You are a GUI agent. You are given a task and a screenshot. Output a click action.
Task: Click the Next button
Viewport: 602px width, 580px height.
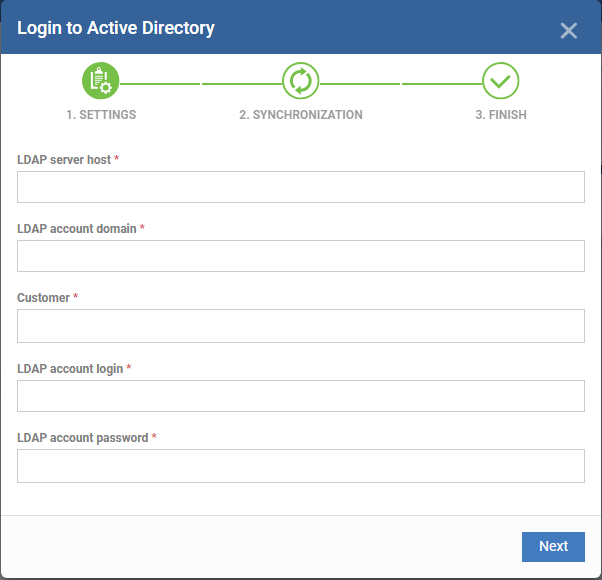pos(553,547)
